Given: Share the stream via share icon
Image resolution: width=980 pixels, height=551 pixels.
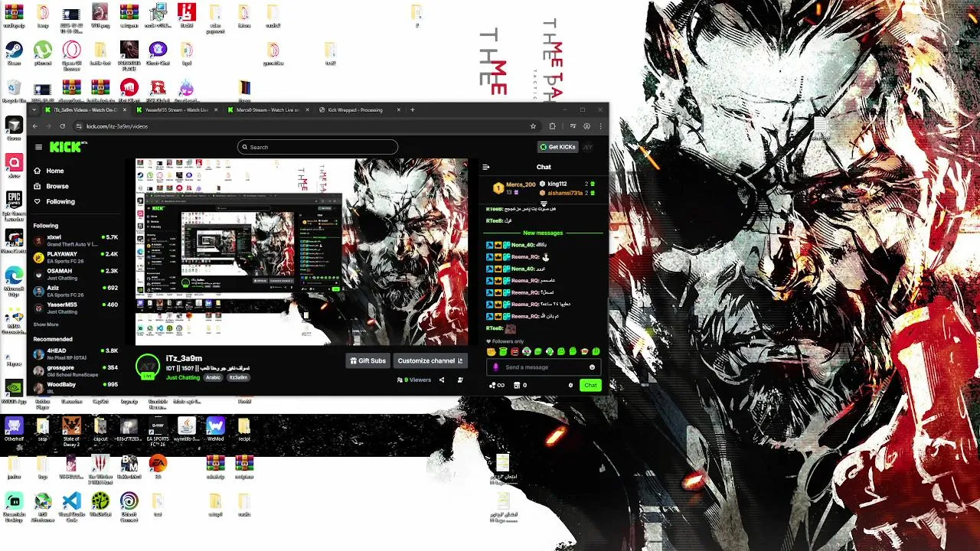Looking at the screenshot, I should click(x=442, y=380).
